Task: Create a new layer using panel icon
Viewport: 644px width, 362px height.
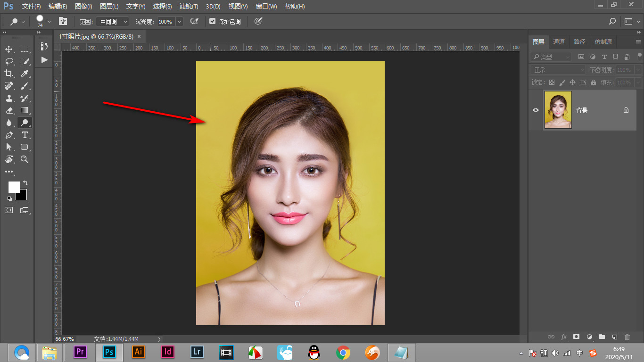Action: click(614, 337)
